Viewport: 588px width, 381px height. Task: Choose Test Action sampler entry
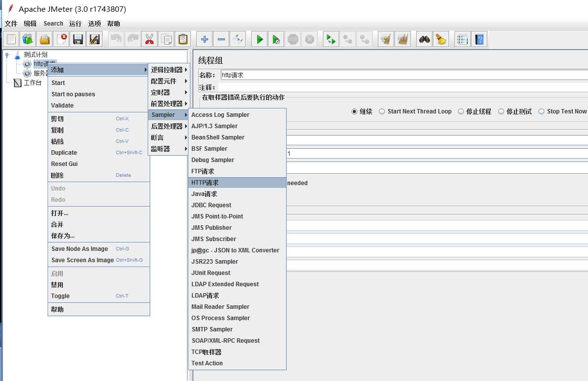click(x=237, y=363)
